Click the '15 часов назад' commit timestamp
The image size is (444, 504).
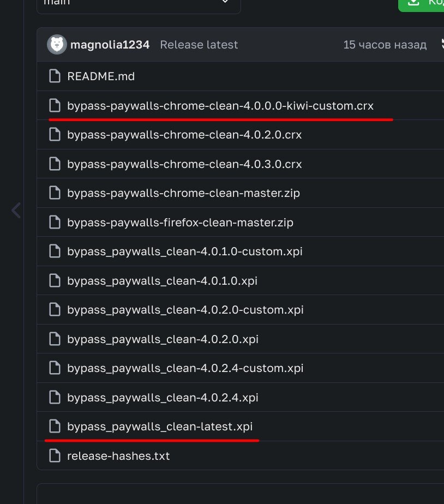385,45
